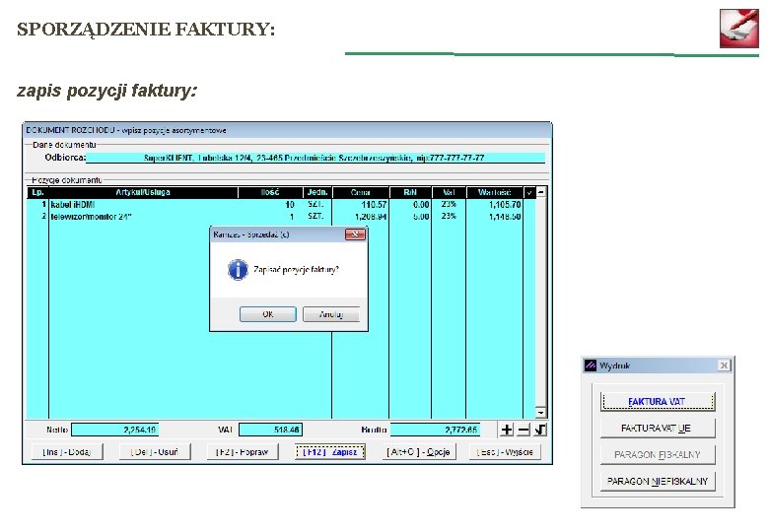769x532 pixels.
Task: Cancel the dialog with Anuluj
Action: [x=331, y=314]
